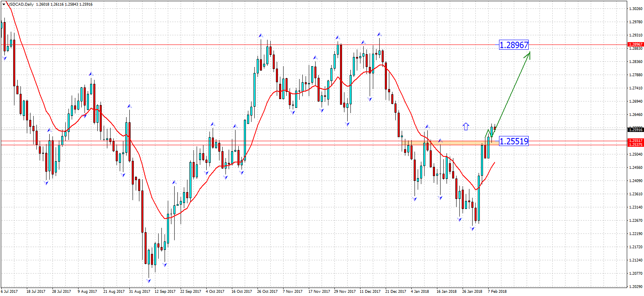
Task: Click the fractal up arrow above the August 2017 peak
Action: 91,74
